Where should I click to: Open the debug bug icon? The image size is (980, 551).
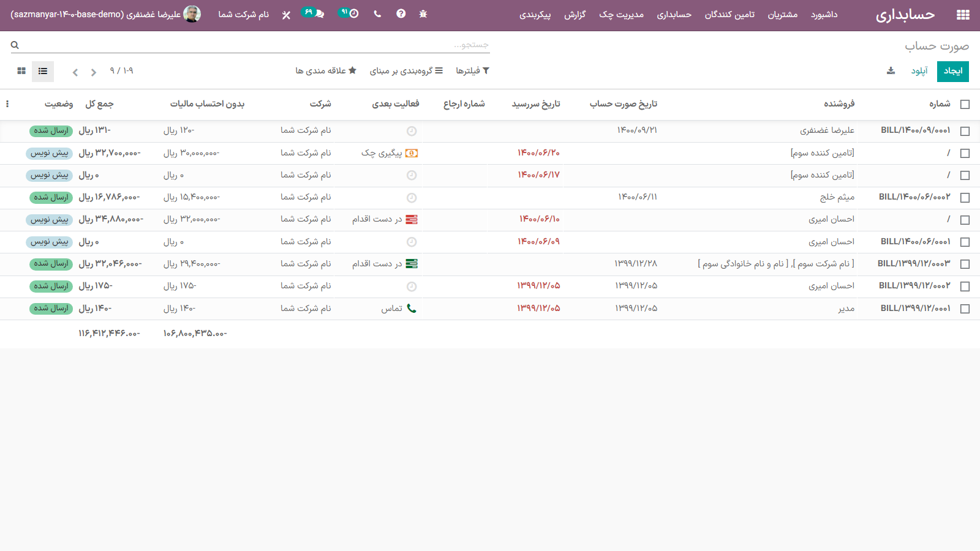(x=423, y=14)
